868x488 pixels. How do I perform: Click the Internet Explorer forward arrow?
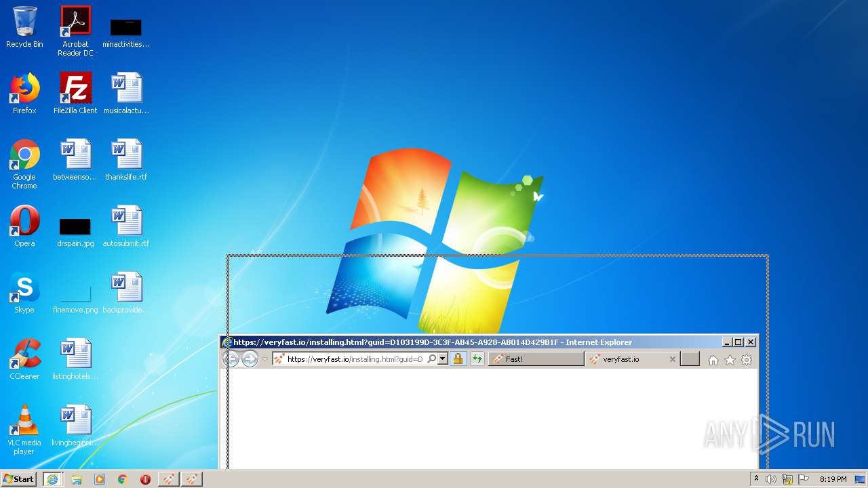click(250, 359)
